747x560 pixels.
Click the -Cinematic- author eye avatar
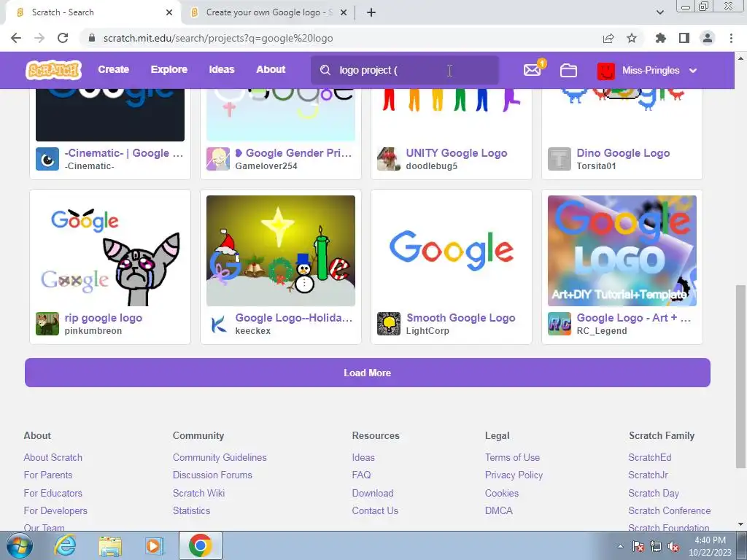click(47, 159)
